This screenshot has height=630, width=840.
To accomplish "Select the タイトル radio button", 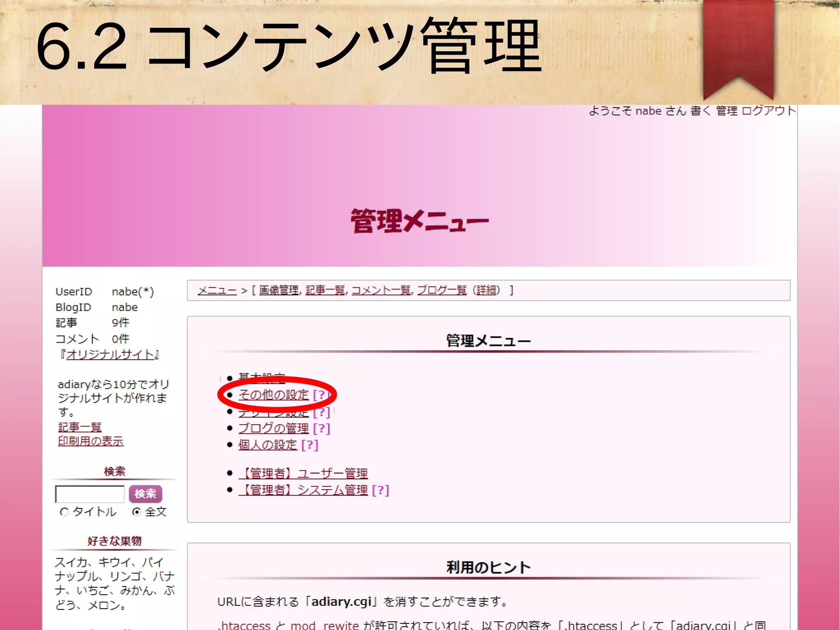I will (64, 512).
